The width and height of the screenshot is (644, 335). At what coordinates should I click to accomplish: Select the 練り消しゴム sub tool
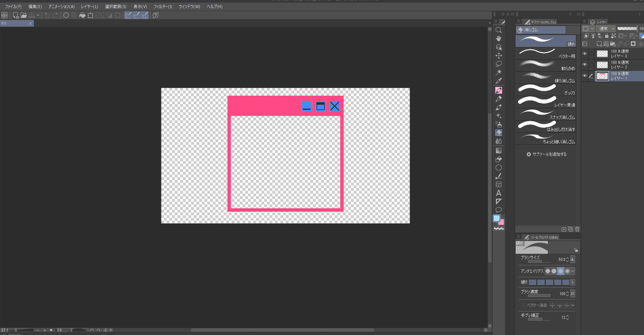click(x=546, y=77)
